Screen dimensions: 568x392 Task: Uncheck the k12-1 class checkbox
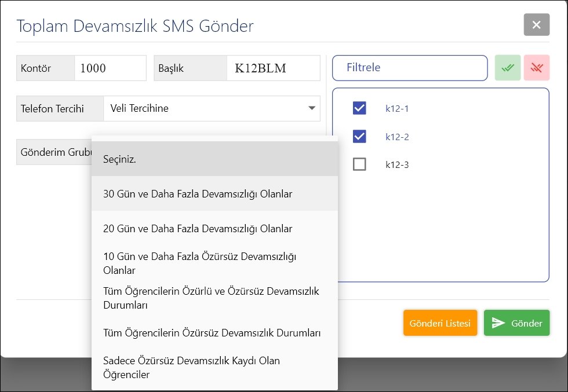tap(359, 108)
